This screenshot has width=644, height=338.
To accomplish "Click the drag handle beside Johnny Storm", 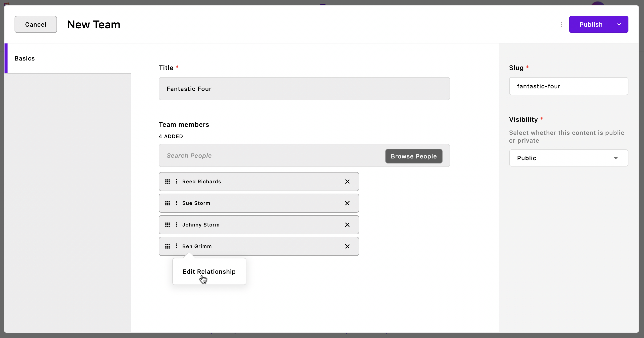I will (x=168, y=225).
